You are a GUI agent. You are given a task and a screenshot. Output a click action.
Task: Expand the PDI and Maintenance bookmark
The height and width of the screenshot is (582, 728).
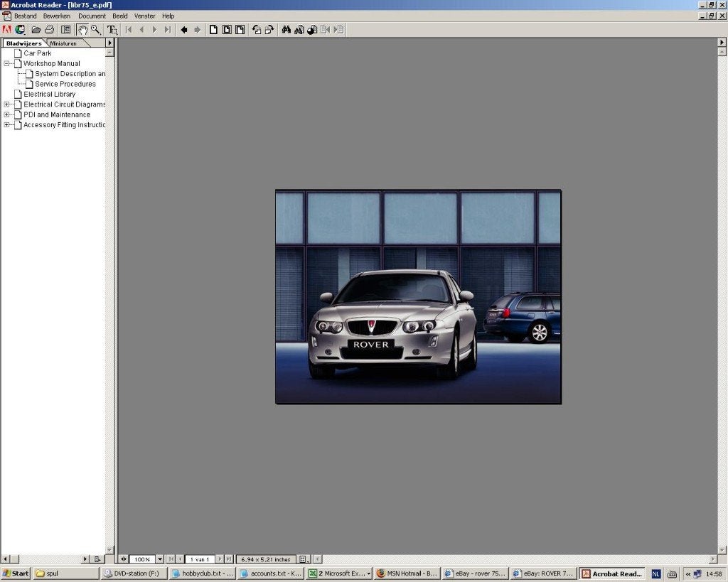pyautogui.click(x=6, y=114)
